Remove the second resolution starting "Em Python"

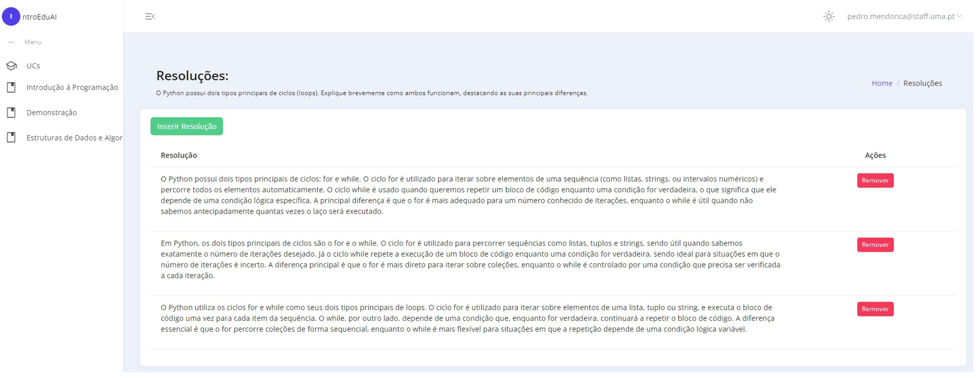[x=875, y=244]
